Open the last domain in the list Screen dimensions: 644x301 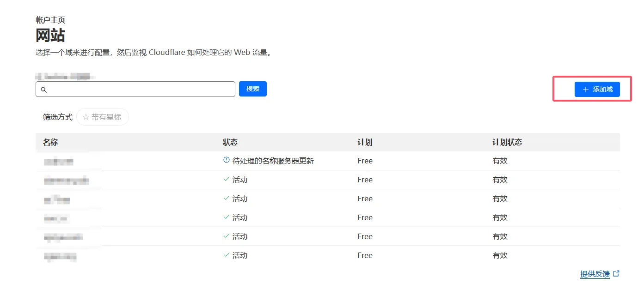tap(60, 256)
